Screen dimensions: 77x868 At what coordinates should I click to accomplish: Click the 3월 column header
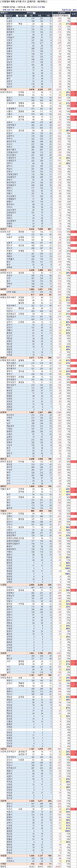31,16
